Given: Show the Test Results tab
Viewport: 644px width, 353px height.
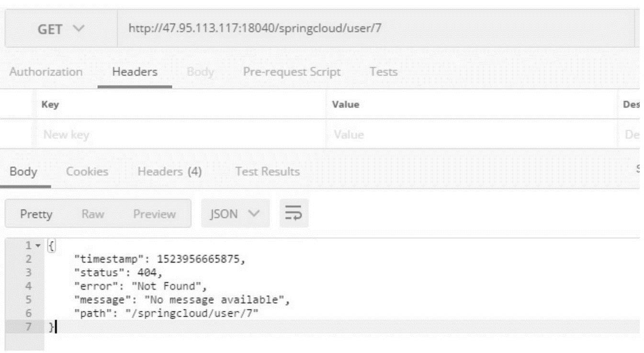Looking at the screenshot, I should [x=267, y=172].
